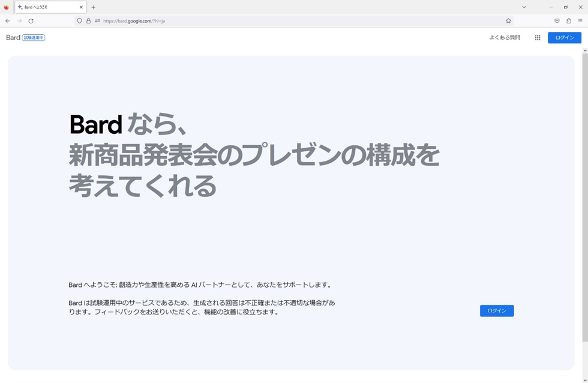The height and width of the screenshot is (383, 588).
Task: Go forward to the next page
Action: 19,21
